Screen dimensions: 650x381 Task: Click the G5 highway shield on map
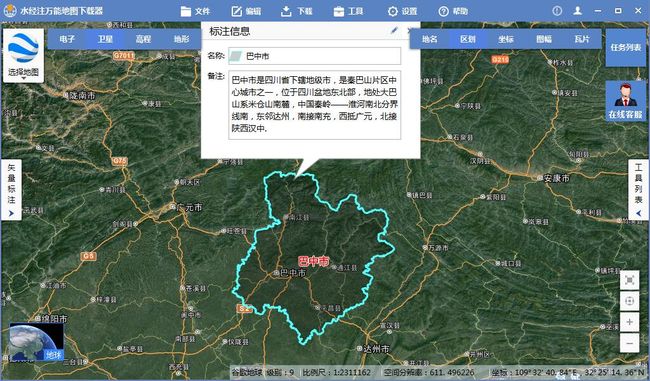(x=88, y=256)
